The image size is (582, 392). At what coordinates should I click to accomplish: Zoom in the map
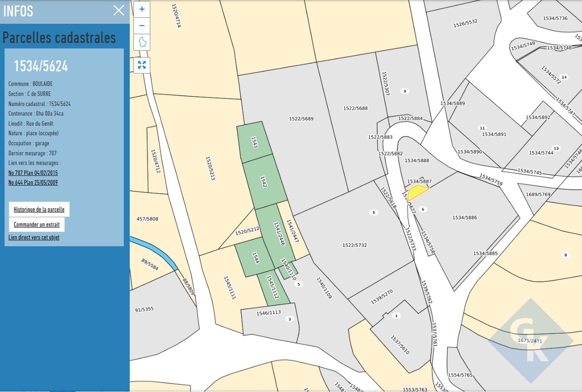(x=142, y=9)
